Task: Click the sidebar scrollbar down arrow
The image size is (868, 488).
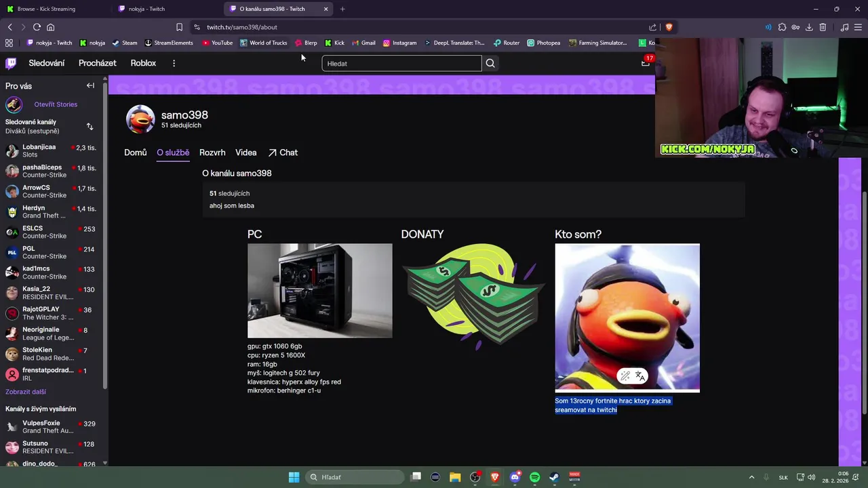Action: pos(104,463)
